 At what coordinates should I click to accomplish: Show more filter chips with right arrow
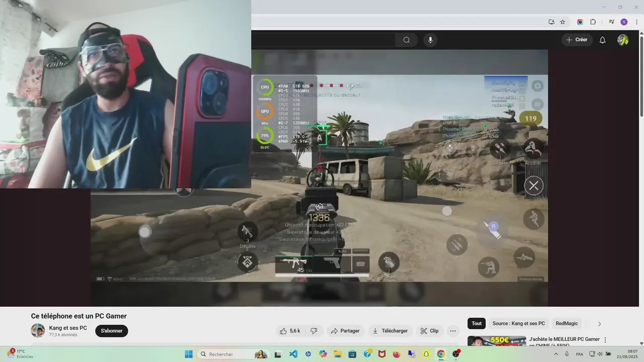(x=599, y=324)
